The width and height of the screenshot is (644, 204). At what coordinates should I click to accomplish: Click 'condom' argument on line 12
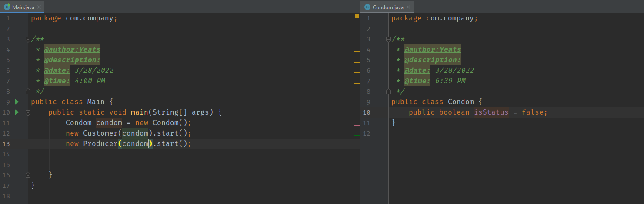135,133
